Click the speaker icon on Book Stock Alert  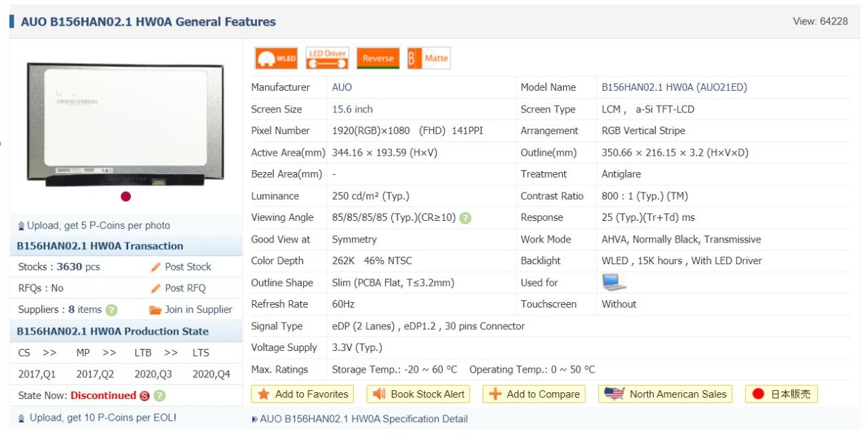tap(379, 394)
